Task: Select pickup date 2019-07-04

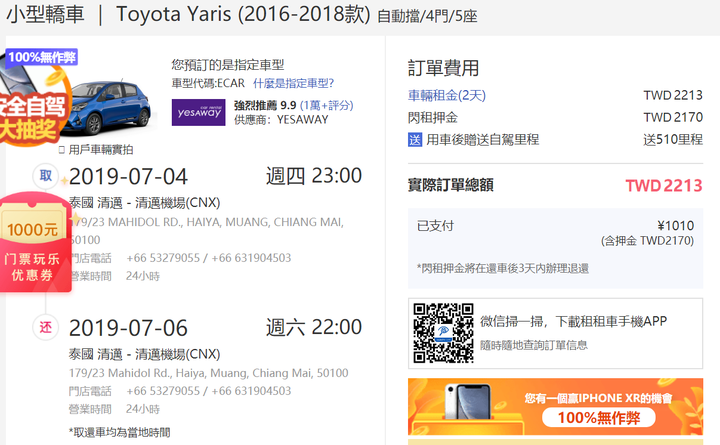Action: click(128, 176)
